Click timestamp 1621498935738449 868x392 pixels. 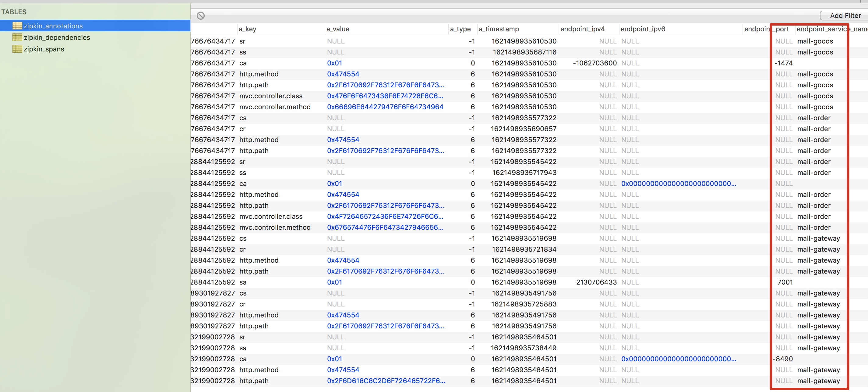pyautogui.click(x=524, y=348)
